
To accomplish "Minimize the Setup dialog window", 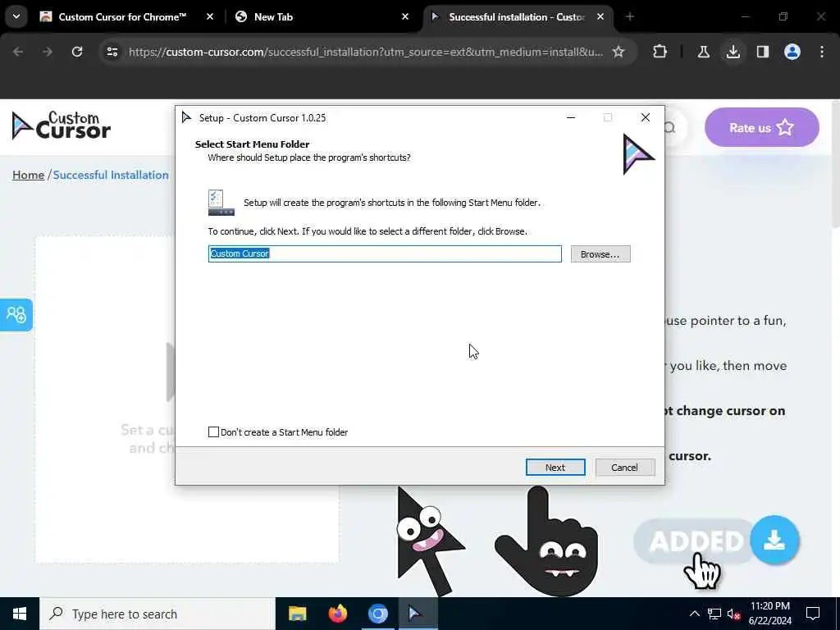I will pos(571,118).
